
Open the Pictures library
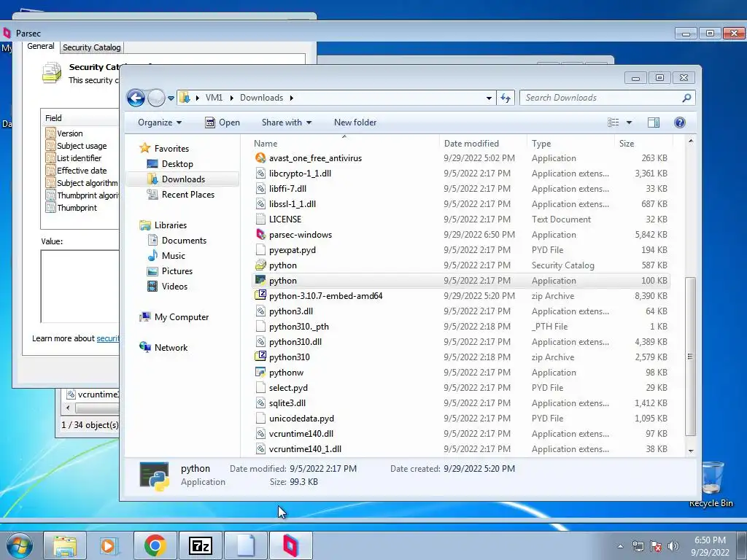click(177, 271)
